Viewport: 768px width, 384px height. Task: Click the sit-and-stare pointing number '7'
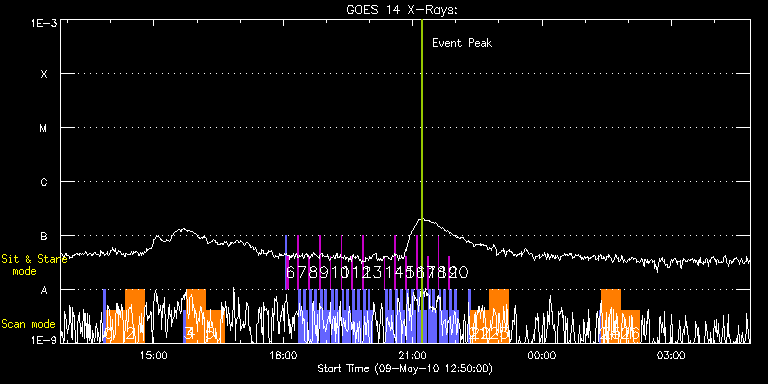point(301,272)
